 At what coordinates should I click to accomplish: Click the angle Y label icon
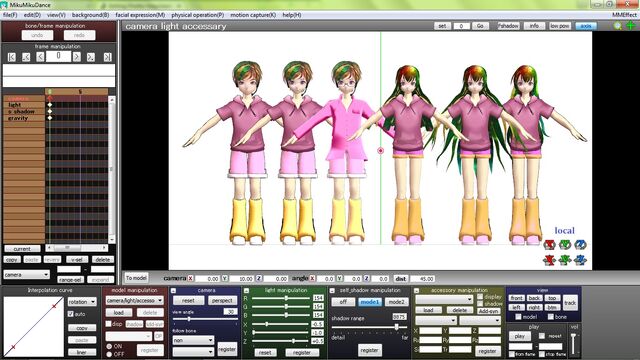click(x=339, y=278)
